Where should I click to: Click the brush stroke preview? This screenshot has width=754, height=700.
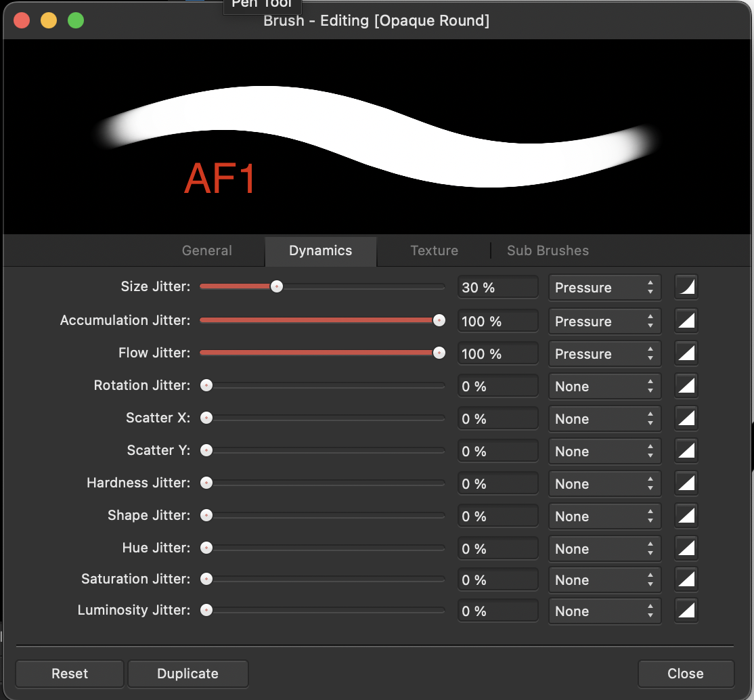click(x=377, y=137)
